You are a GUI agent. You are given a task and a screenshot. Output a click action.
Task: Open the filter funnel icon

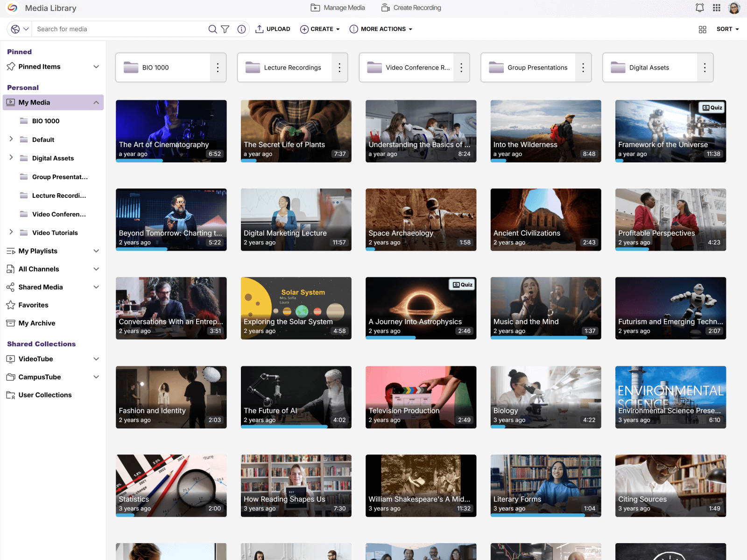click(x=225, y=29)
